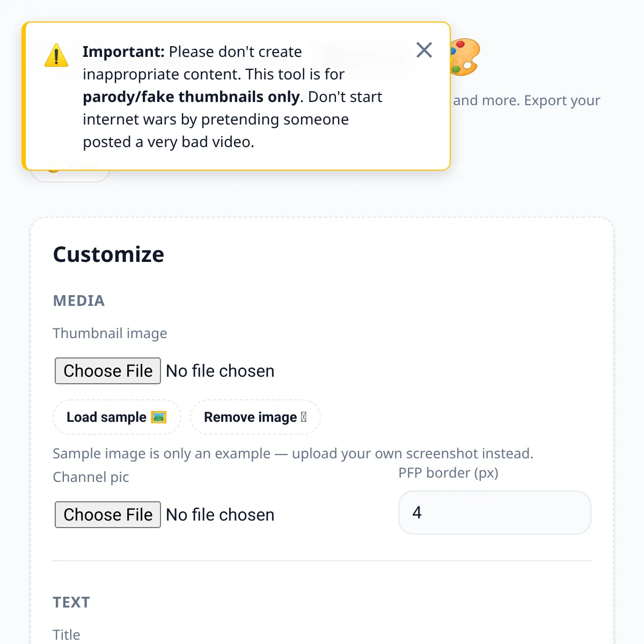The width and height of the screenshot is (644, 644).
Task: Click the bold "parody/fake thumbnails only" text
Action: pos(191,97)
